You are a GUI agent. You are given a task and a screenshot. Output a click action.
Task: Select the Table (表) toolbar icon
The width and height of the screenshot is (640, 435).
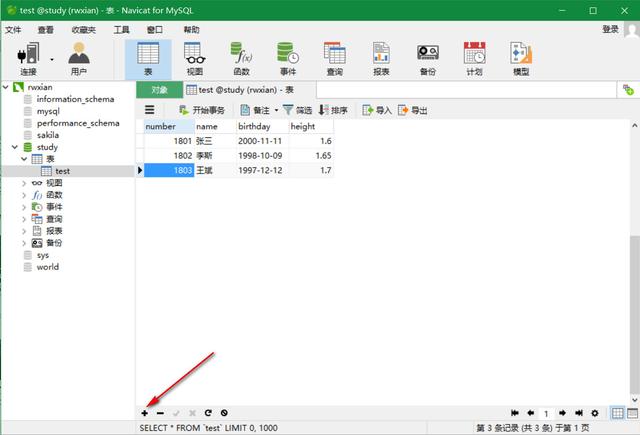pos(148,60)
